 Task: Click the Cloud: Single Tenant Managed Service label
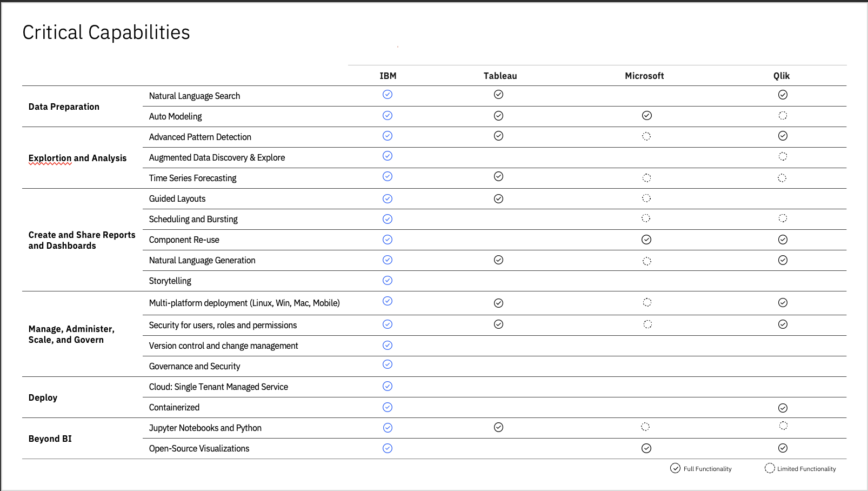(218, 387)
